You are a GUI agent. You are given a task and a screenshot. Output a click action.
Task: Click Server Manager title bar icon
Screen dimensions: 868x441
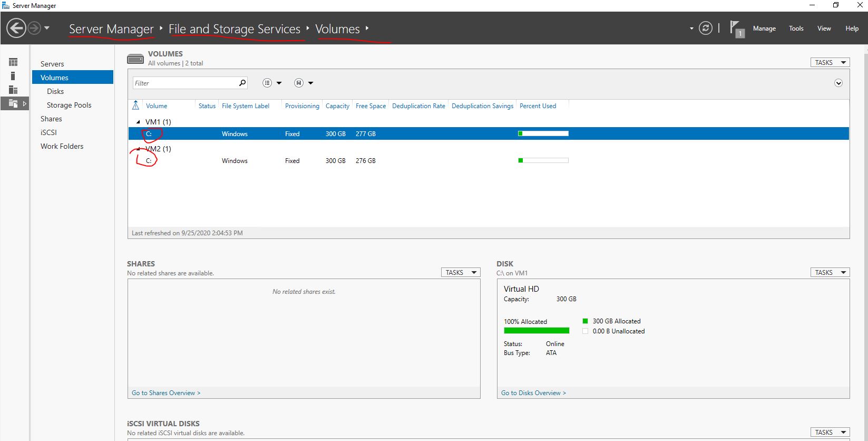(x=6, y=5)
